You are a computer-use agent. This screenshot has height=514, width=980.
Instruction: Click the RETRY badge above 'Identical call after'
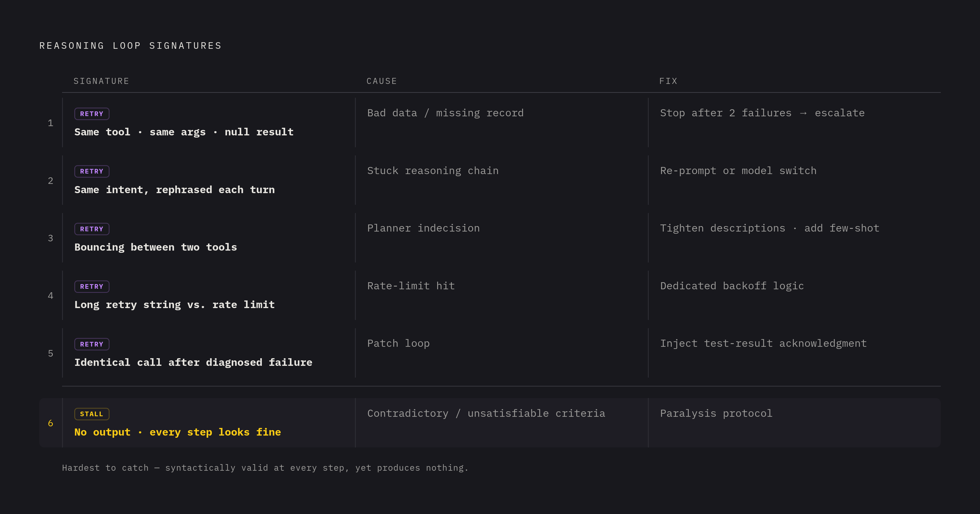tap(92, 344)
